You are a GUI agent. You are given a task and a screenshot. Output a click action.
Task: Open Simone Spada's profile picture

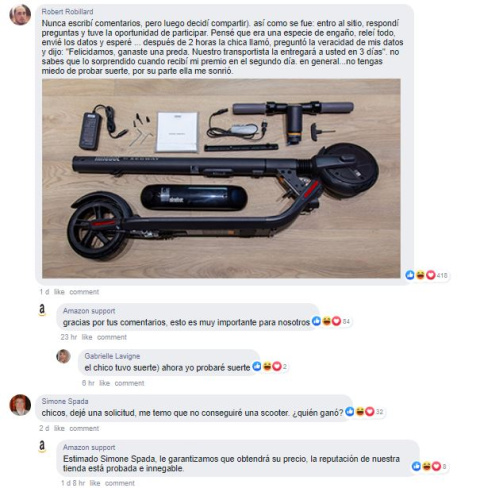[20, 405]
